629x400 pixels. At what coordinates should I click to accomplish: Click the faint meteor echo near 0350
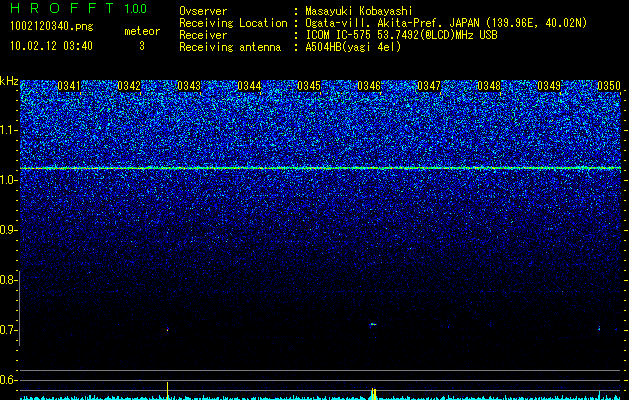pyautogui.click(x=599, y=329)
